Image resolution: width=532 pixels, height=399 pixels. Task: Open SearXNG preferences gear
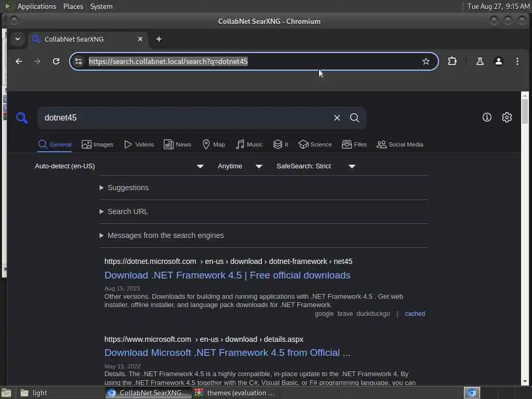click(507, 117)
